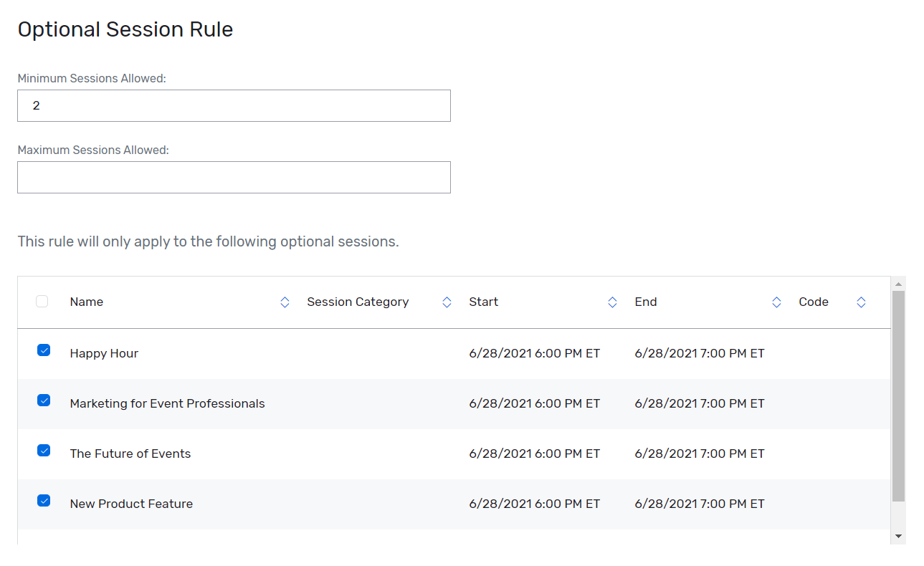Sort the table by session Code
924x566 pixels.
point(861,302)
